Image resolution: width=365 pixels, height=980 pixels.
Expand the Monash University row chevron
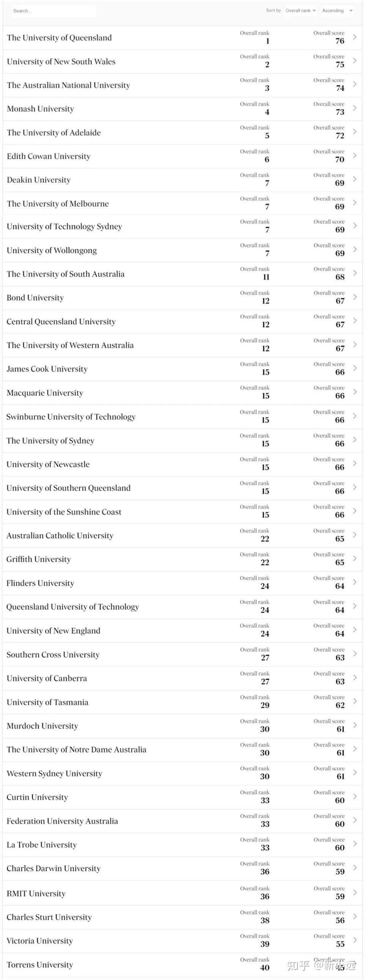click(x=355, y=108)
